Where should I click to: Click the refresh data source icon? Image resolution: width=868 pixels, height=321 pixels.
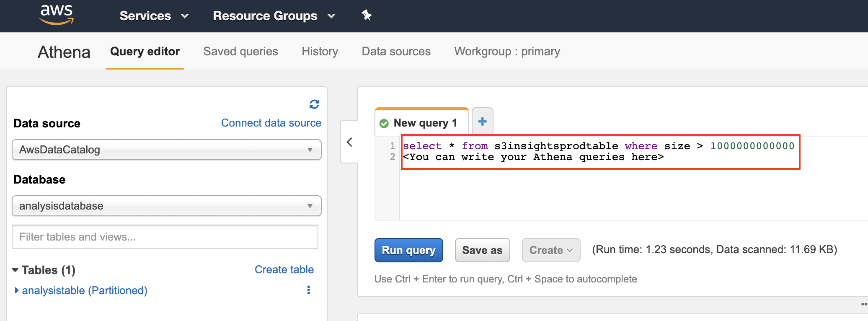[314, 104]
